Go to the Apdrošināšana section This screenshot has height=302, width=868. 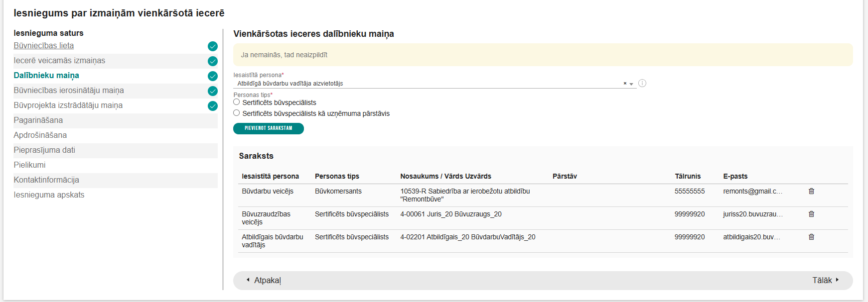(x=40, y=135)
